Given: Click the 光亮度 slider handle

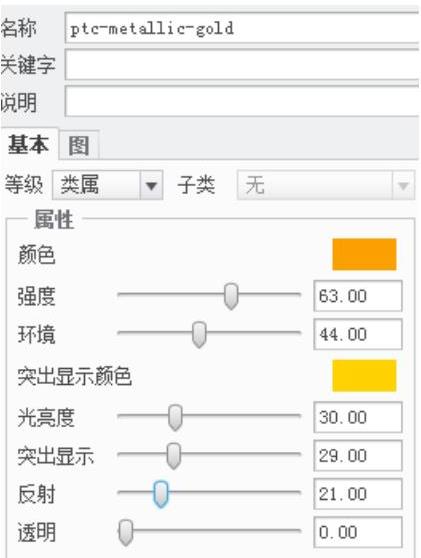Looking at the screenshot, I should [175, 417].
